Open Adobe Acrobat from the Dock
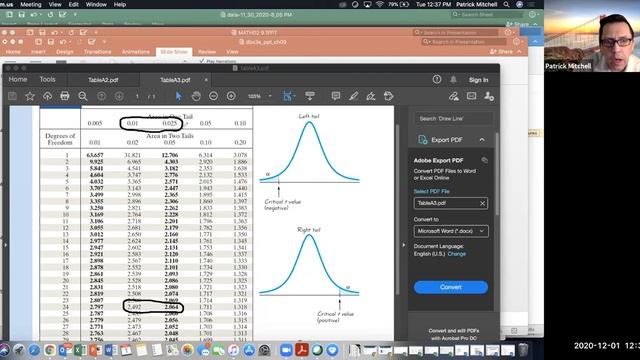The height and width of the screenshot is (360, 640). pos(302,350)
